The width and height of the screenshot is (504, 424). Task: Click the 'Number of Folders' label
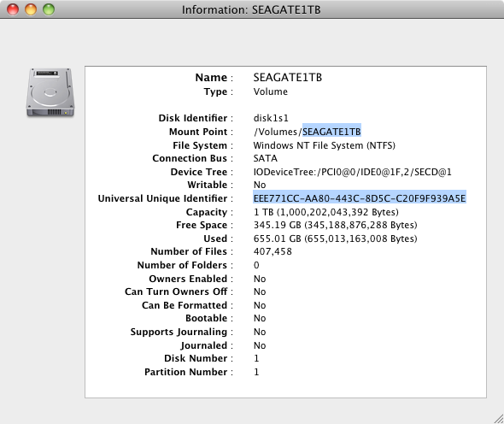[182, 265]
